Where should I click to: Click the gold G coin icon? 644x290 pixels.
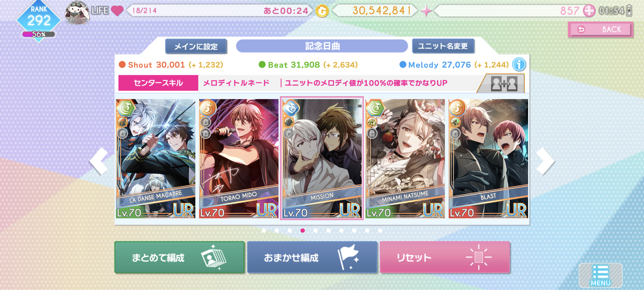coord(322,11)
